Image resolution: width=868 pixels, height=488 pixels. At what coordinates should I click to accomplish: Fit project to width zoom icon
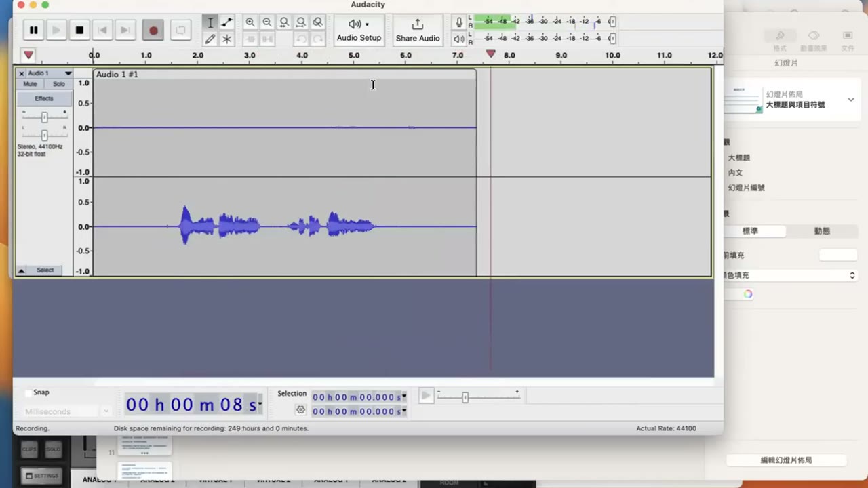point(301,22)
